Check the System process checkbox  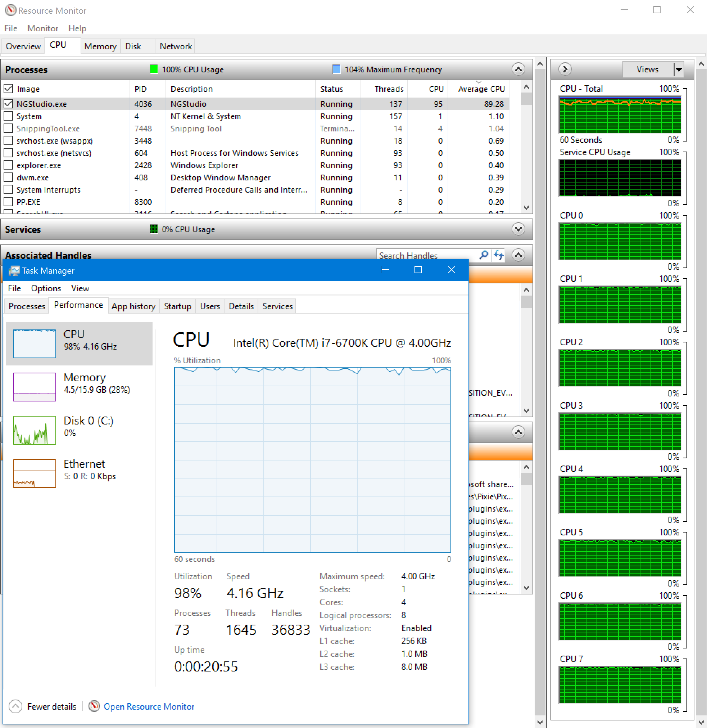[x=8, y=116]
